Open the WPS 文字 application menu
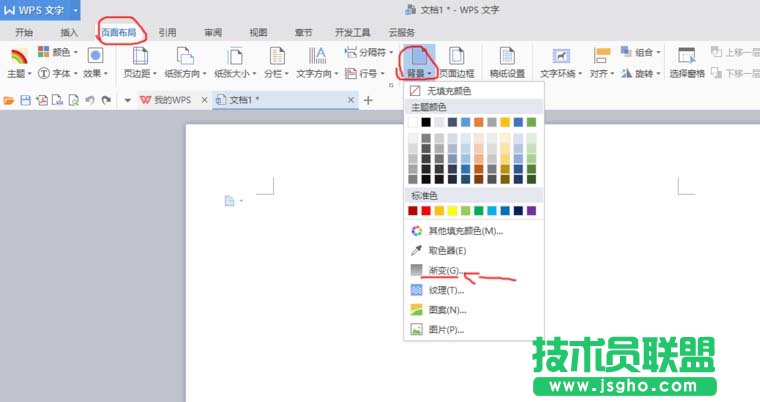760x402 pixels. (40, 10)
